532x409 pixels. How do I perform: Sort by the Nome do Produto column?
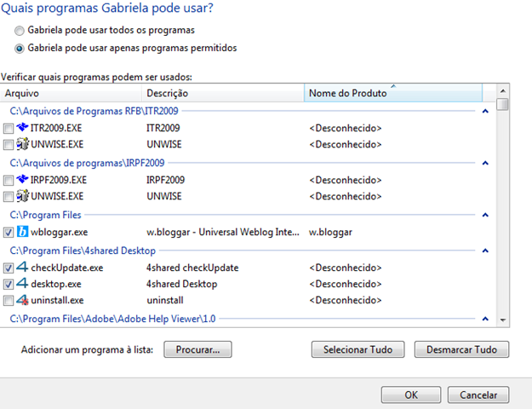click(x=393, y=93)
